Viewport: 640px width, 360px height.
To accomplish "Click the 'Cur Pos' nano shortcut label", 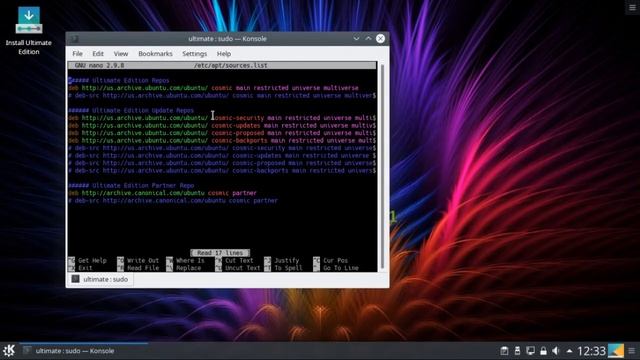I will 336,260.
